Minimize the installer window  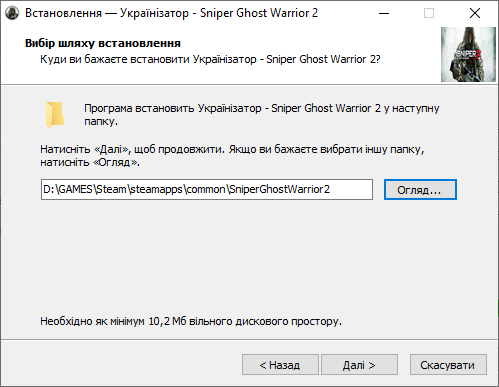[x=384, y=13]
